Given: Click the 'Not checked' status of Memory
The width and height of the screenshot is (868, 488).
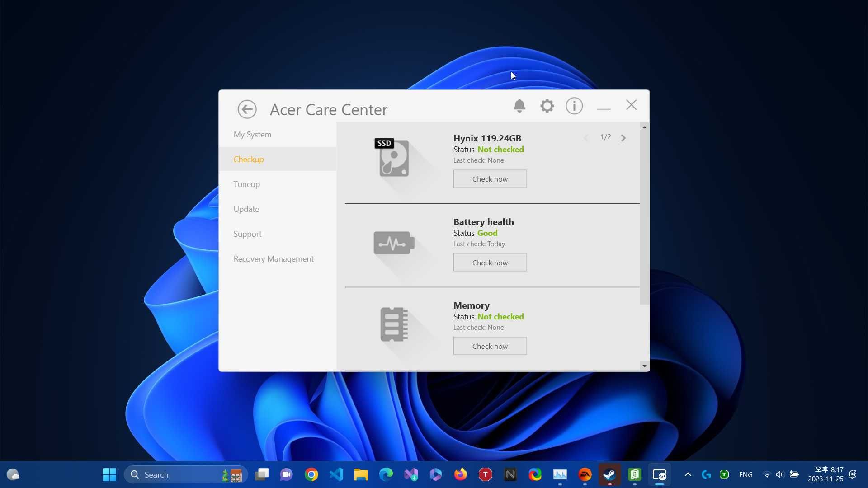Looking at the screenshot, I should [500, 317].
